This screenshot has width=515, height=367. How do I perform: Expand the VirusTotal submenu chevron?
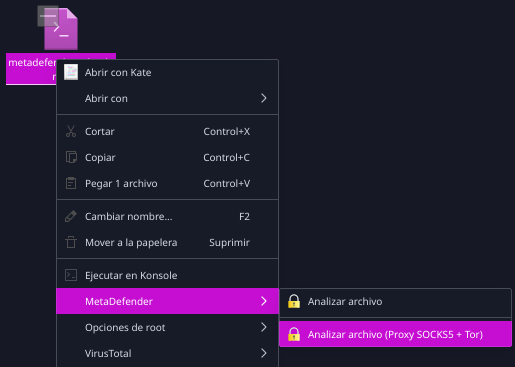pos(264,353)
